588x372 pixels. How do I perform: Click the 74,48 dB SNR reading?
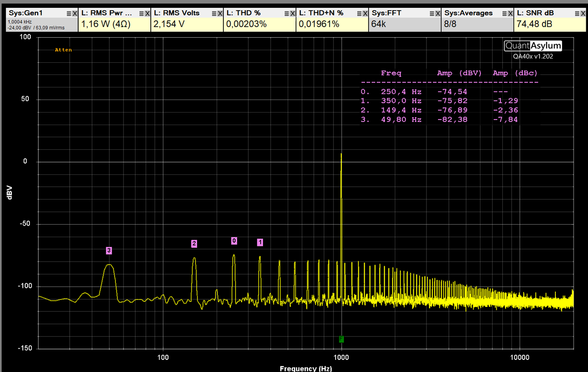click(x=534, y=24)
